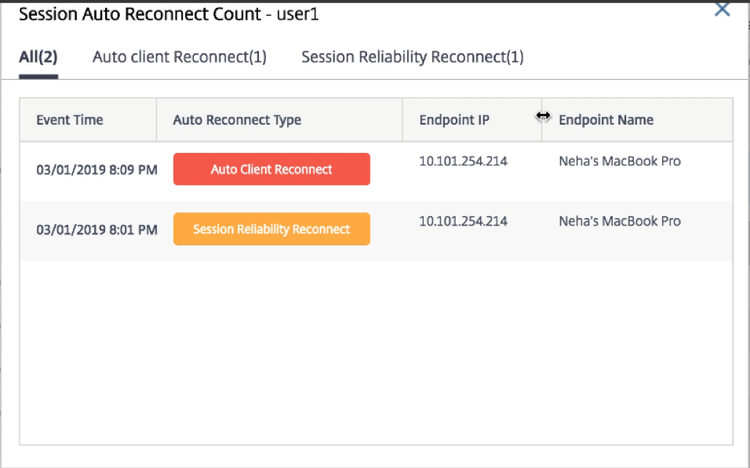
Task: Click Neha's MacBook Pro in 8:01 PM row
Action: pos(619,221)
